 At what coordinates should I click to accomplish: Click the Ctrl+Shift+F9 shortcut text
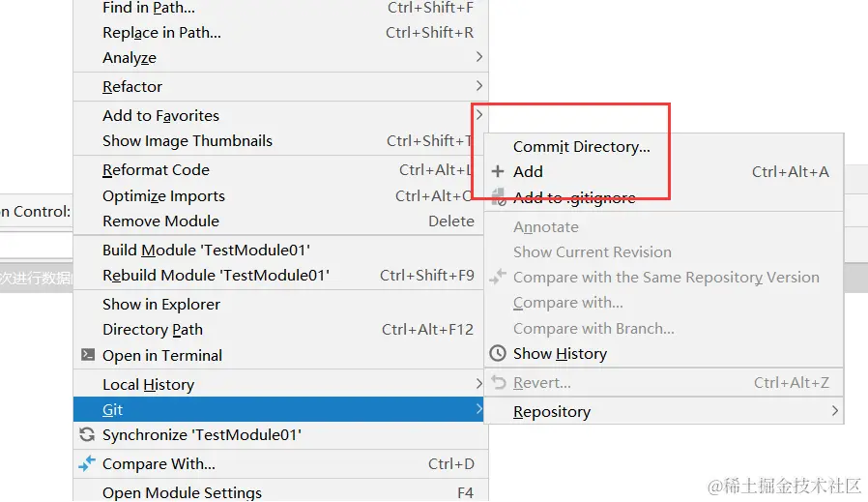(x=427, y=276)
